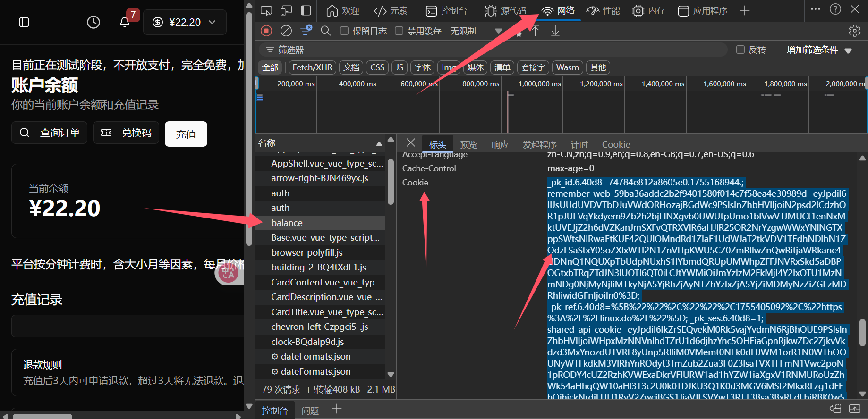This screenshot has height=419, width=868.
Task: Filter by 媒体 requests
Action: point(475,67)
